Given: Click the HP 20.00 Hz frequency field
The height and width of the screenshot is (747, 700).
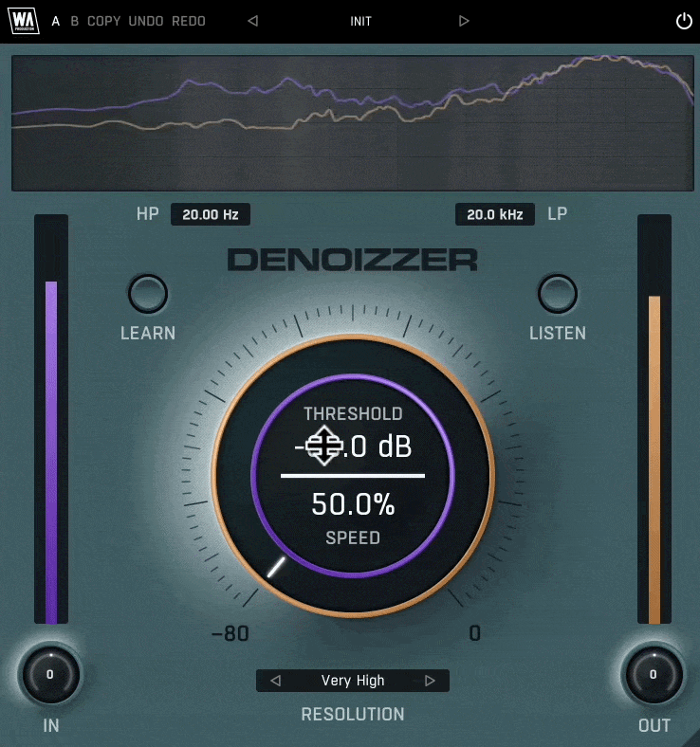Looking at the screenshot, I should pos(211,214).
